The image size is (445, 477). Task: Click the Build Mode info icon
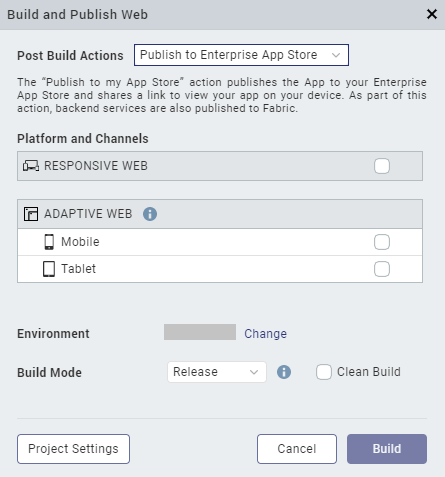tap(284, 372)
